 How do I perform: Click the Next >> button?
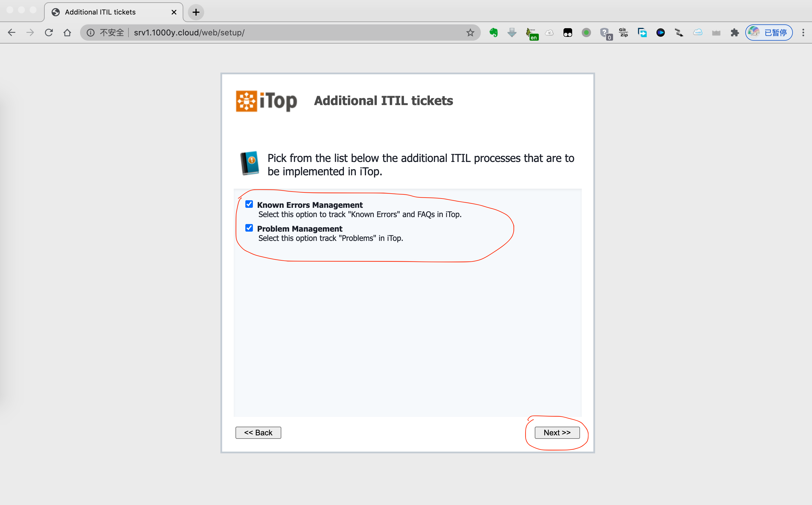tap(557, 432)
